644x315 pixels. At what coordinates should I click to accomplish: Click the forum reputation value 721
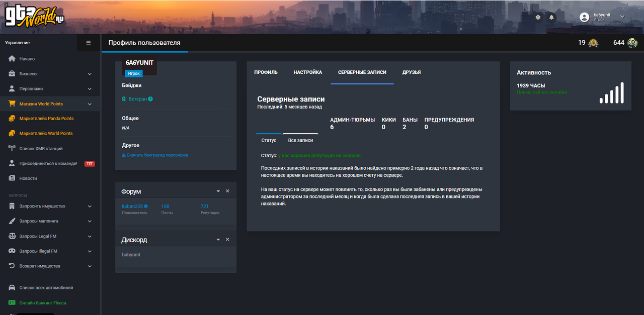205,206
